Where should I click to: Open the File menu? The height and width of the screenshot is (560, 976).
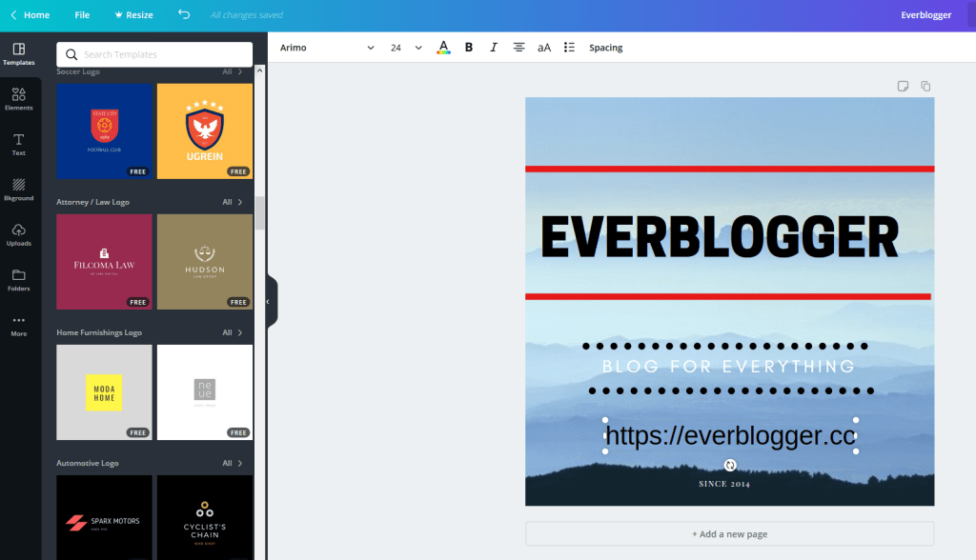click(x=82, y=15)
